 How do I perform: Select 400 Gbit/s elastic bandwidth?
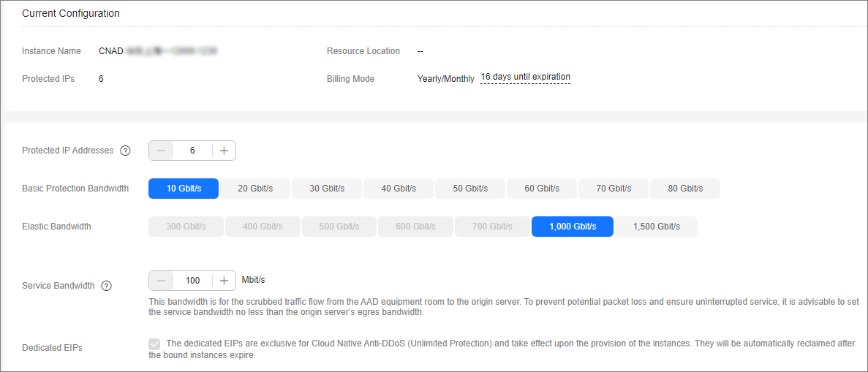point(263,227)
